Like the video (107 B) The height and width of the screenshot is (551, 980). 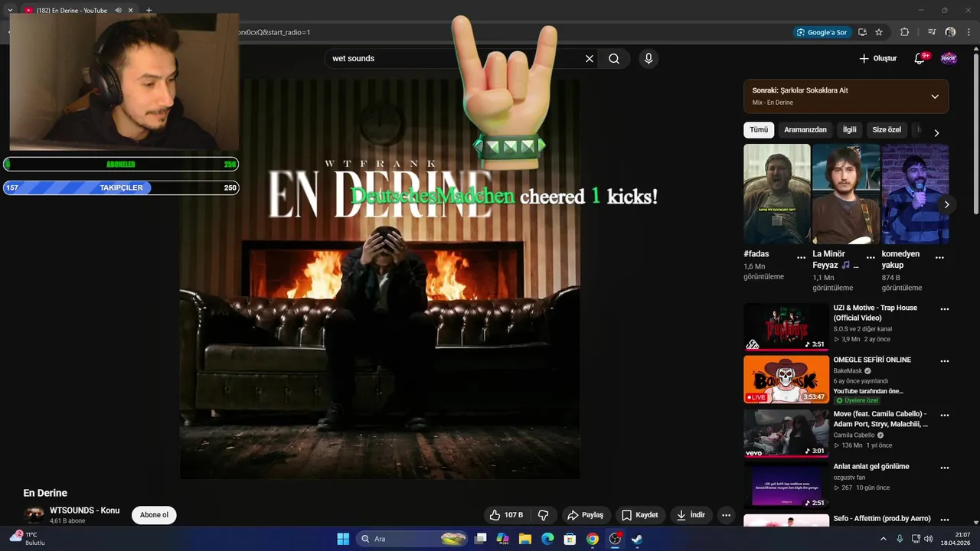[506, 515]
